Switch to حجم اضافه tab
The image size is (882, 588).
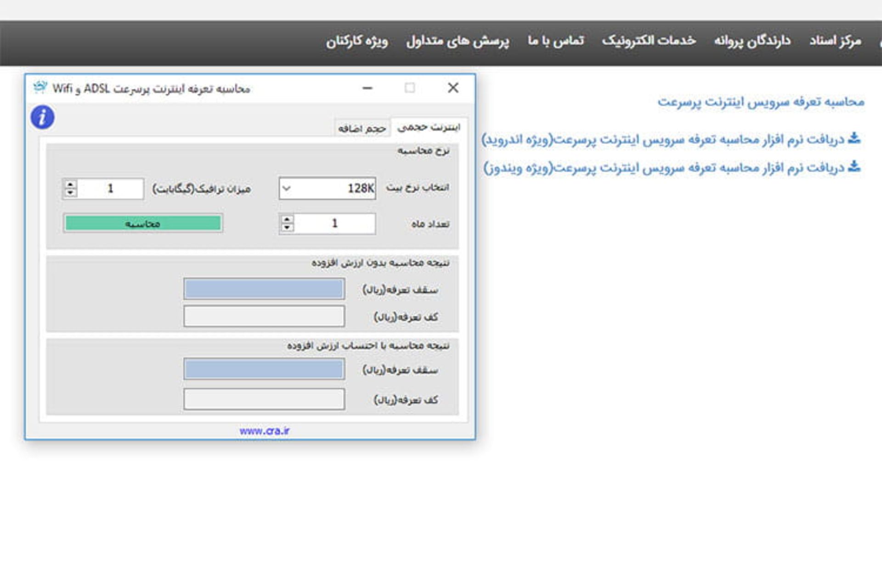tap(362, 129)
